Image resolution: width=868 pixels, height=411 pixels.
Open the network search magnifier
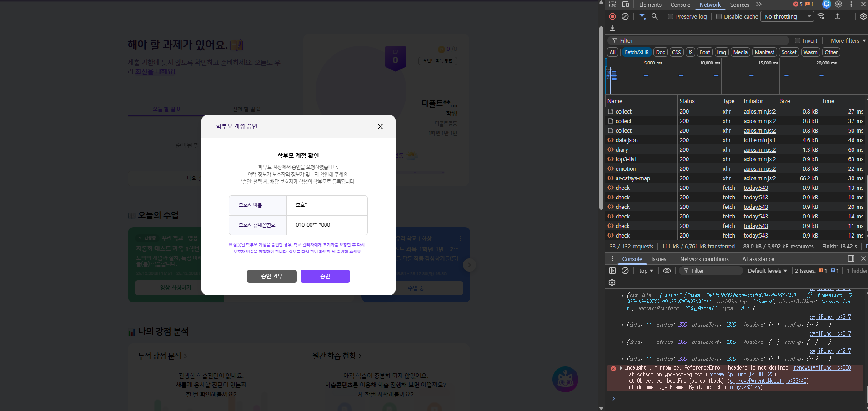(654, 16)
